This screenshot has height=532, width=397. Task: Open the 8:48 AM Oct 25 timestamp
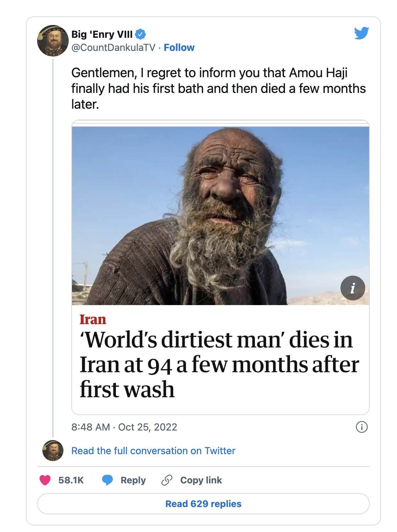point(124,427)
